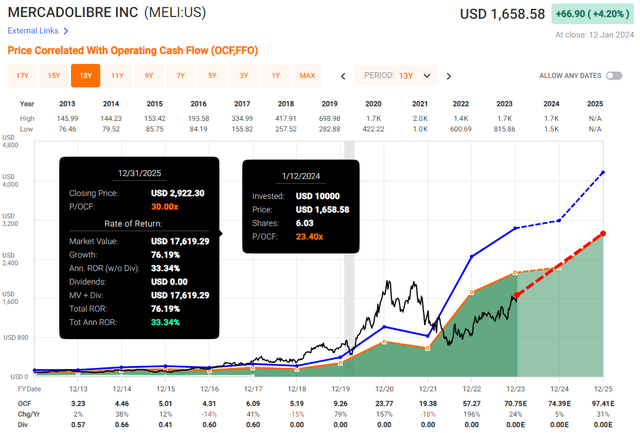This screenshot has width=640, height=433.
Task: Show the 1Y period chart
Action: 276,75
